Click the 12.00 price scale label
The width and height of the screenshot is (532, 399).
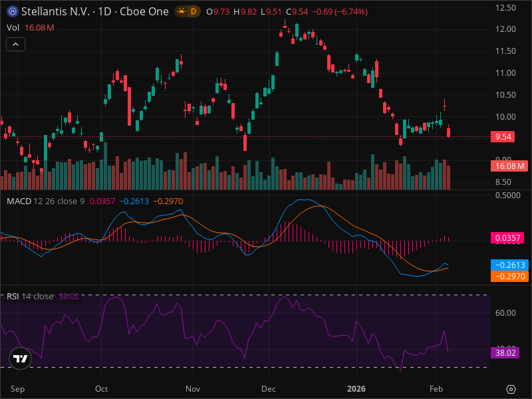(505, 29)
